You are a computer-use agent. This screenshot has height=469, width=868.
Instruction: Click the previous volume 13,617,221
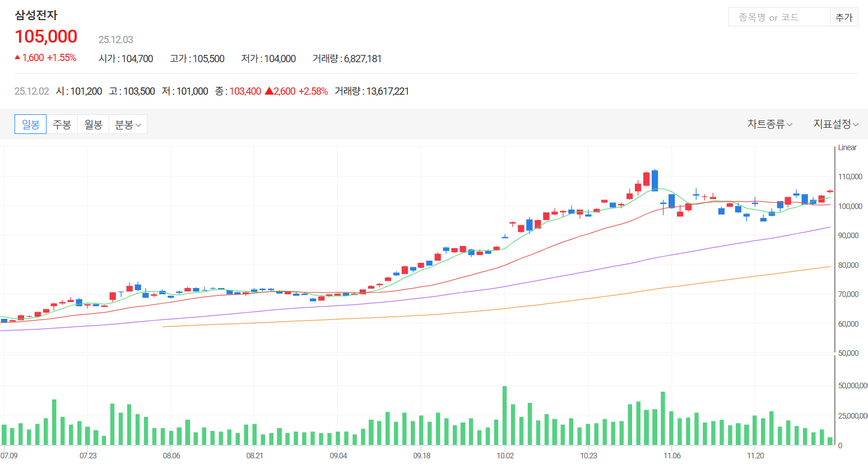coord(387,91)
